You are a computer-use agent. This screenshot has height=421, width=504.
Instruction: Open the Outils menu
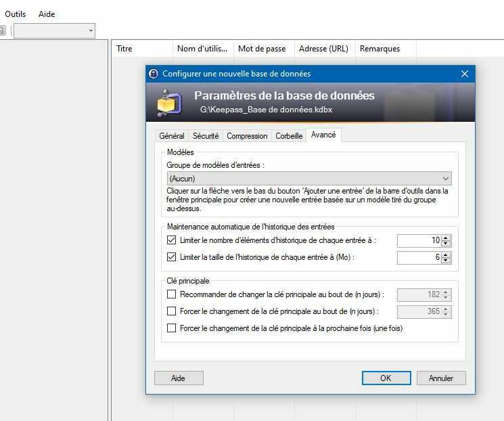(x=16, y=14)
